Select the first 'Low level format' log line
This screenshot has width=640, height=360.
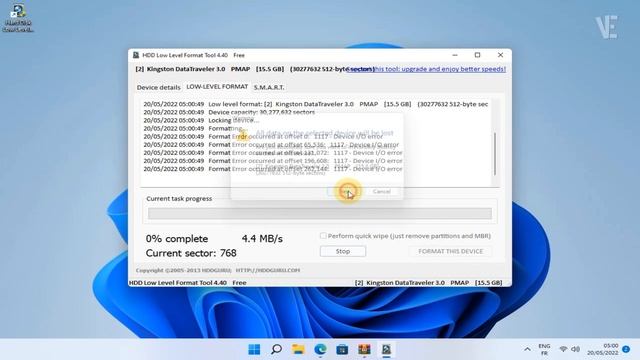click(316, 104)
